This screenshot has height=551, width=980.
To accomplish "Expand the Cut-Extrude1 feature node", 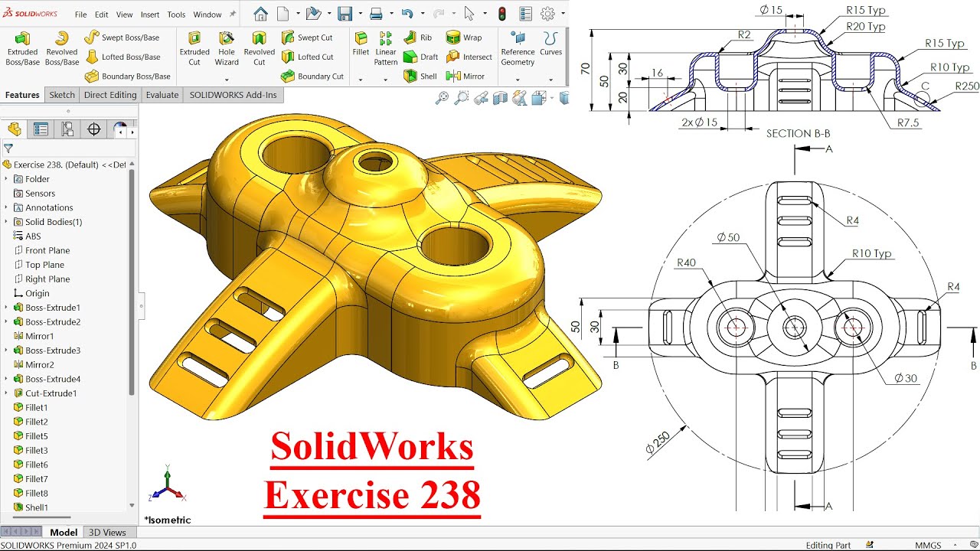I will (6, 393).
